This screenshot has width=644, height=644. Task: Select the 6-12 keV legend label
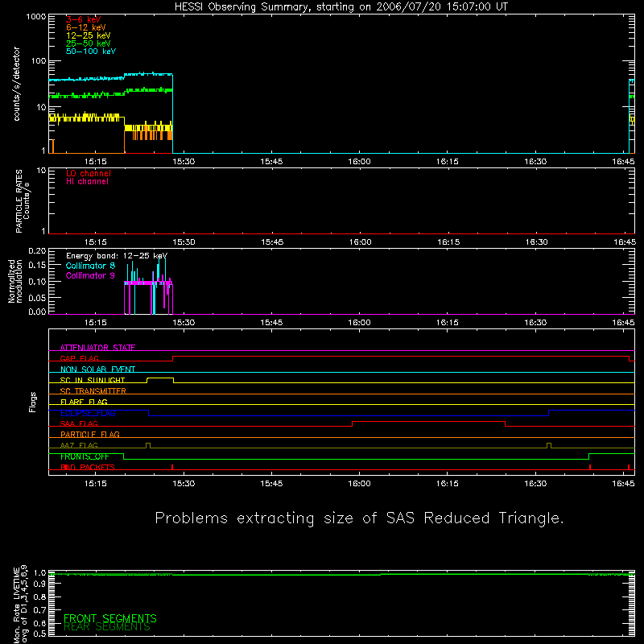tap(86, 27)
